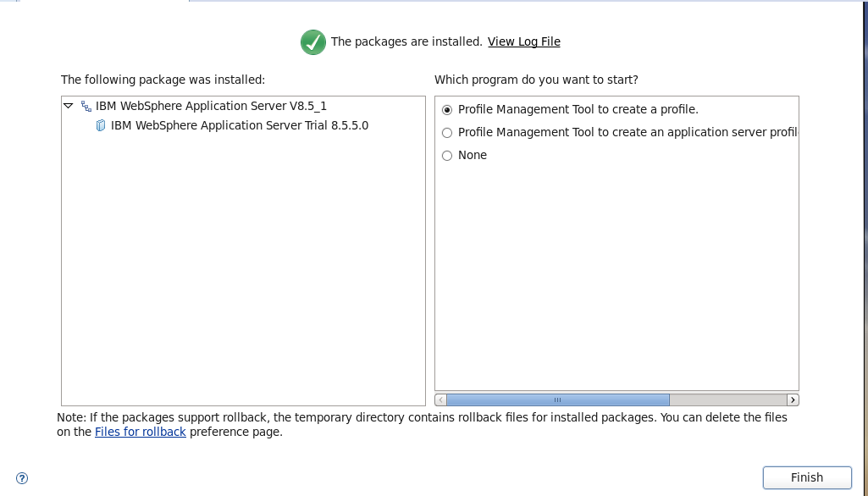Select the IBM WebSphere Application Server V8.5_1 entry
The image size is (868, 496).
click(211, 107)
